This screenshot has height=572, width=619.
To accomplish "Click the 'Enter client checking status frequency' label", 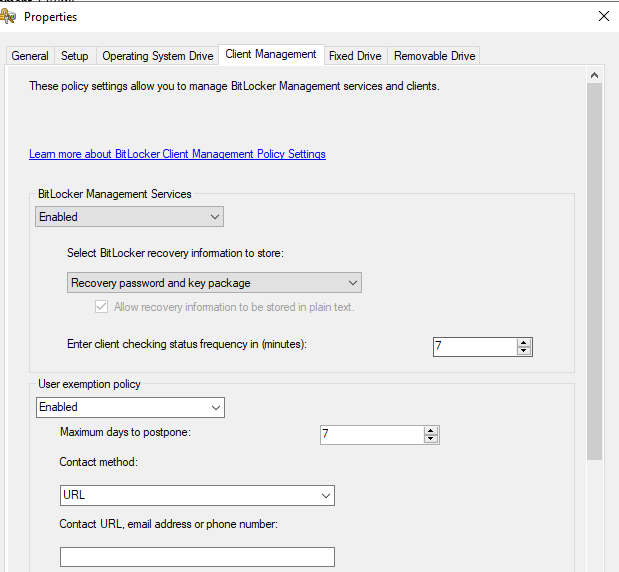I will [187, 344].
